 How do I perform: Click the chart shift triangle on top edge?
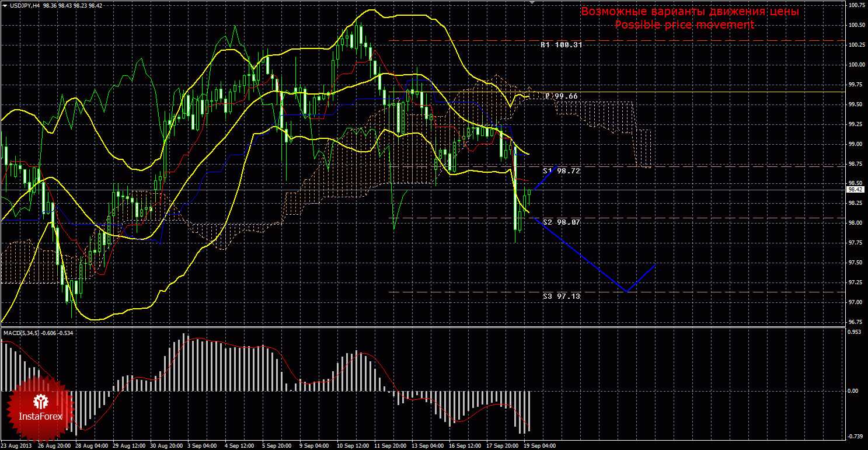(x=531, y=3)
